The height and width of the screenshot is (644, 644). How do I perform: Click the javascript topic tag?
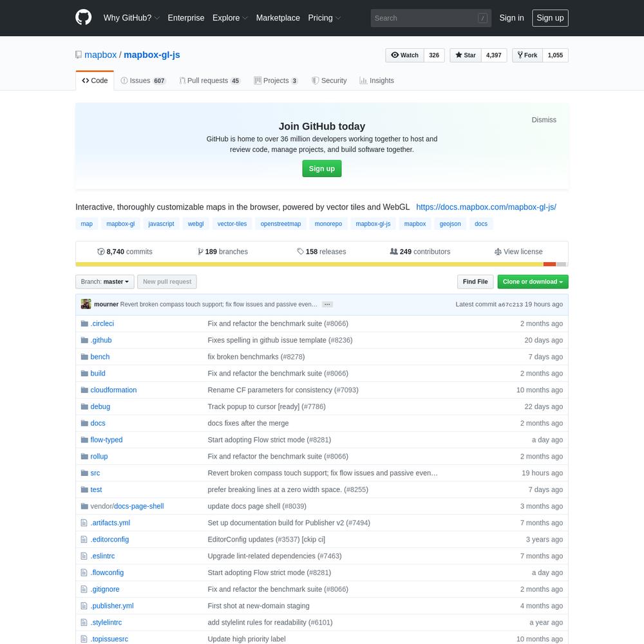(x=161, y=224)
